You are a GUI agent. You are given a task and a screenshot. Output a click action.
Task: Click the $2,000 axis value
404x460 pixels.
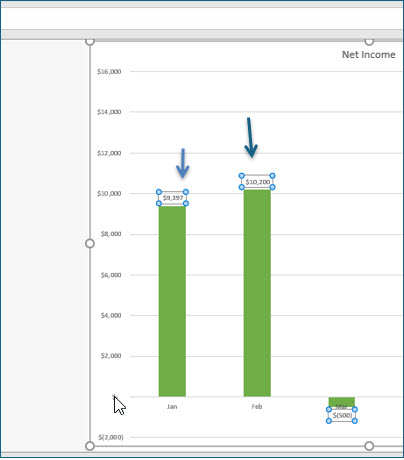click(x=111, y=356)
